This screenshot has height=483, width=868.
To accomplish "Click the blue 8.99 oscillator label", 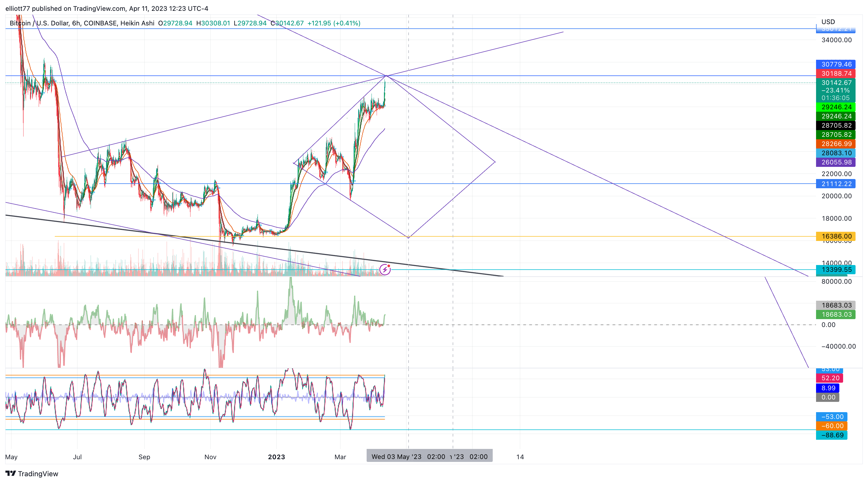I will point(828,388).
